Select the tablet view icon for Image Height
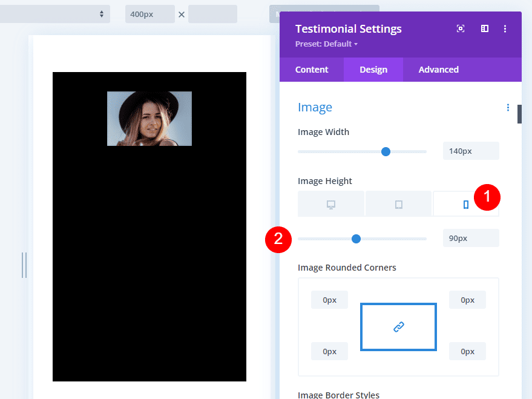This screenshot has height=399, width=532. (398, 204)
